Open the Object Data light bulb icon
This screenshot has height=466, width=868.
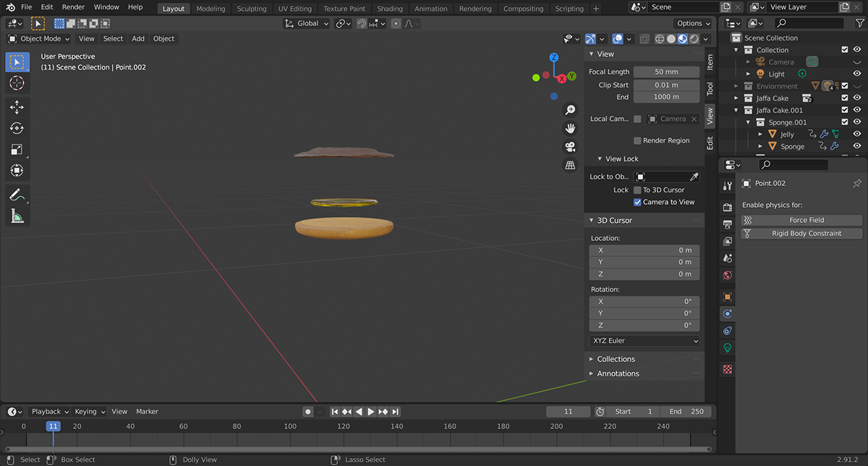pos(728,348)
